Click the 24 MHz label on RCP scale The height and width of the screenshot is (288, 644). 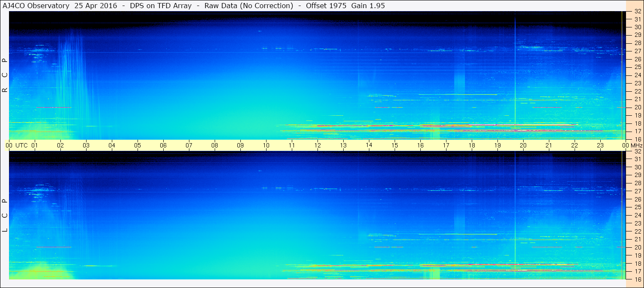click(x=637, y=75)
